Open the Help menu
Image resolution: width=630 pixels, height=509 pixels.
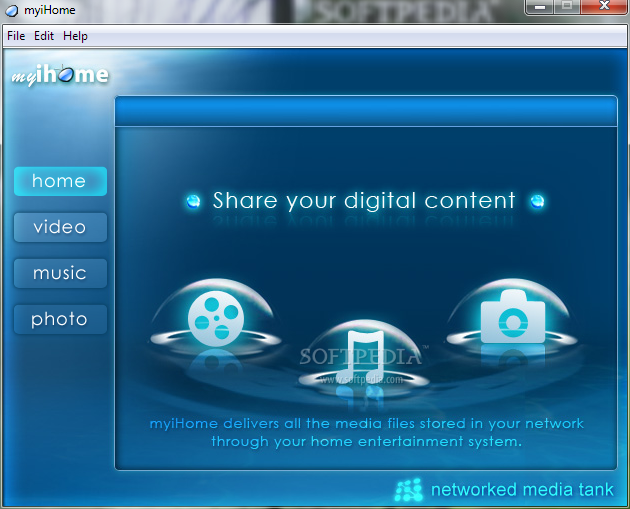(75, 36)
